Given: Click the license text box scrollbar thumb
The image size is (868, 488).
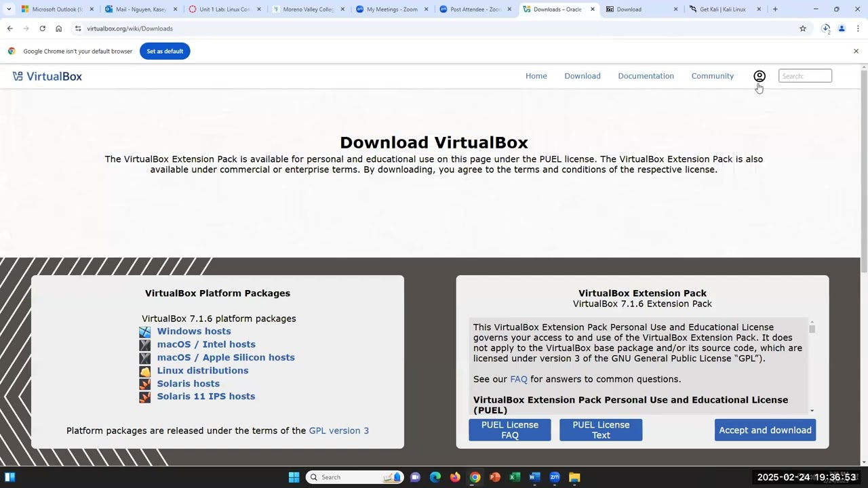Looking at the screenshot, I should coord(812,329).
